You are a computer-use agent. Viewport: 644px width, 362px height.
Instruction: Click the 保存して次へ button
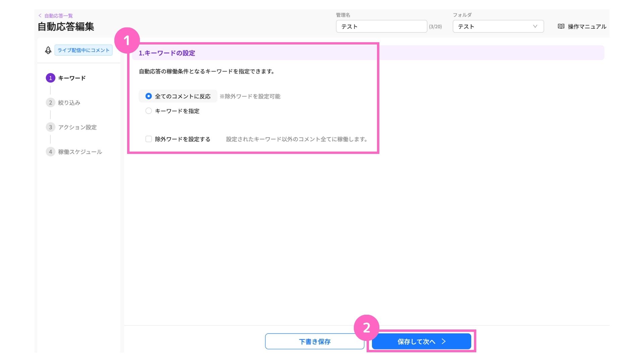tap(422, 342)
